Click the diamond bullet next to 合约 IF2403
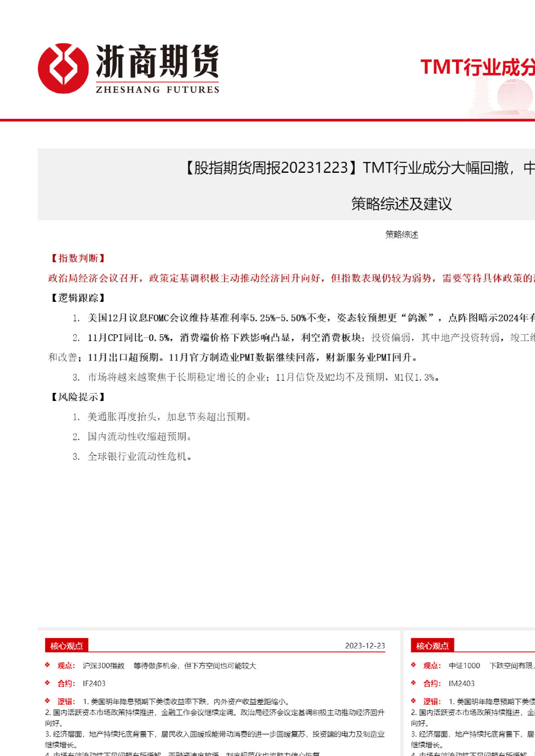Viewport: 535px width, 756px height. coord(48,683)
